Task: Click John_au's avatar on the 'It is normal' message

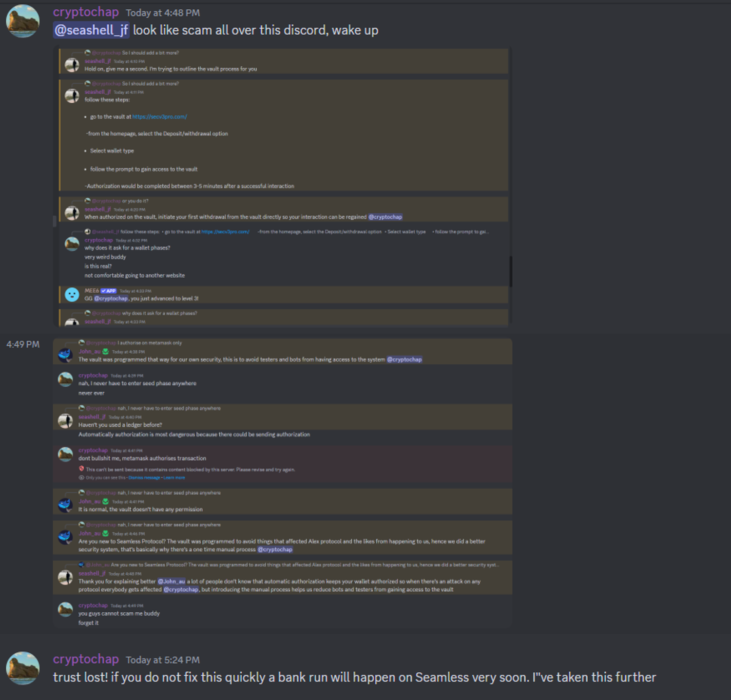Action: [x=65, y=505]
